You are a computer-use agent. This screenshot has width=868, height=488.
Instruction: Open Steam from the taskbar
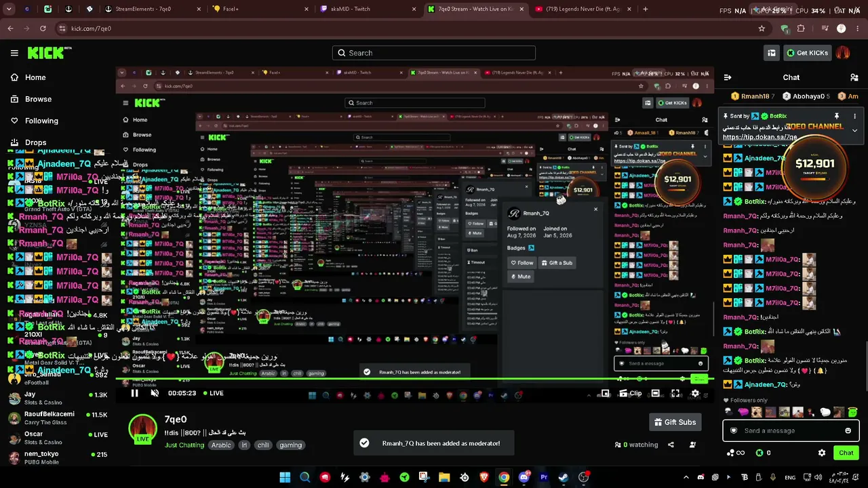point(564,477)
